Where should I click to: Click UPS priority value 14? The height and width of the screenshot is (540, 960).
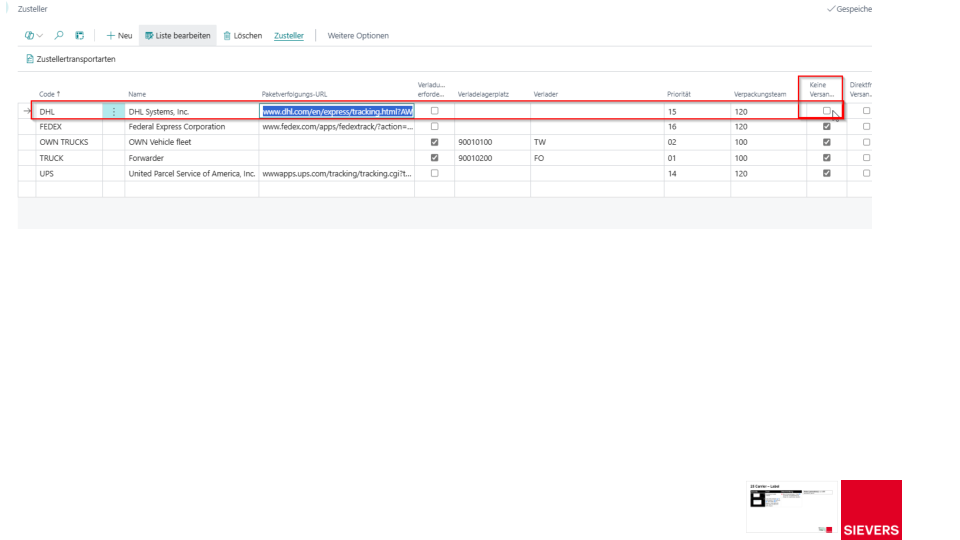click(x=672, y=174)
